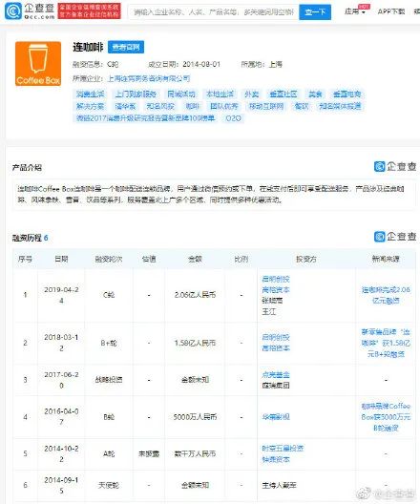Focus the company name search field
This screenshot has height=504, width=420.
tap(214, 12)
